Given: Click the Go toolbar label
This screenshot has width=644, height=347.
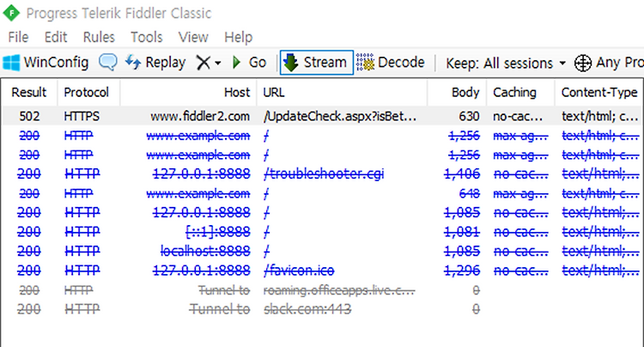Looking at the screenshot, I should (x=258, y=63).
